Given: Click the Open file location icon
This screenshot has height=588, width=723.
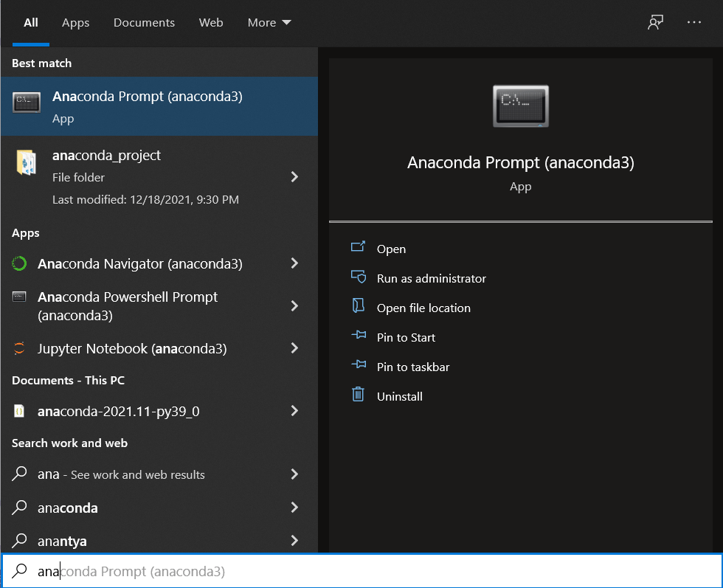Looking at the screenshot, I should (359, 306).
